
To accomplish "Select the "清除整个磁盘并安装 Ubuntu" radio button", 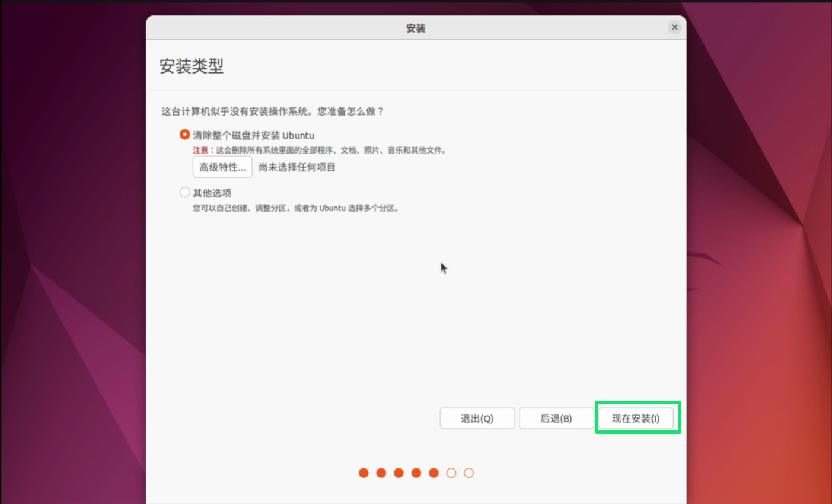I will click(x=185, y=135).
